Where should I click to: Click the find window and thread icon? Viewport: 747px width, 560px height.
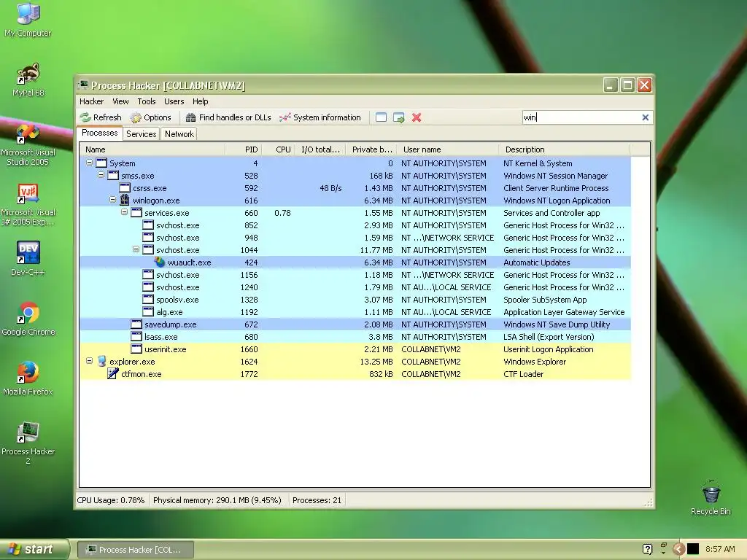point(399,117)
